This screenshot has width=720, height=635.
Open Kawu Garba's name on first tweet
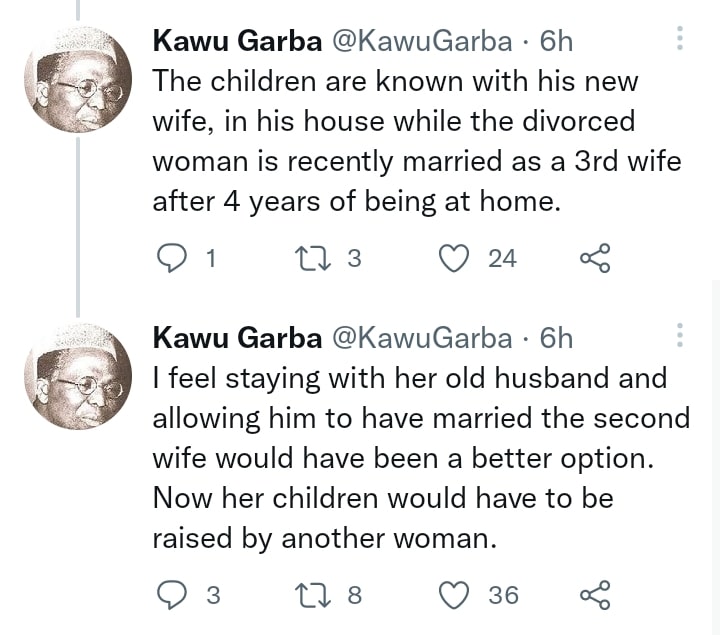pyautogui.click(x=237, y=42)
